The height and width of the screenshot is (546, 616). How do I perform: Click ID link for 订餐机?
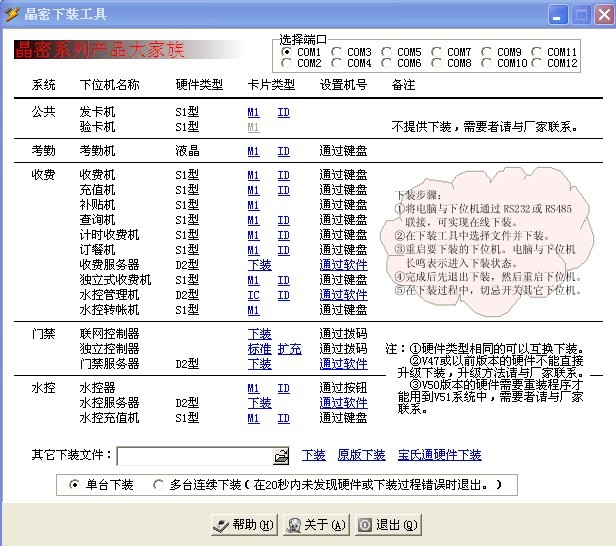pyautogui.click(x=284, y=250)
